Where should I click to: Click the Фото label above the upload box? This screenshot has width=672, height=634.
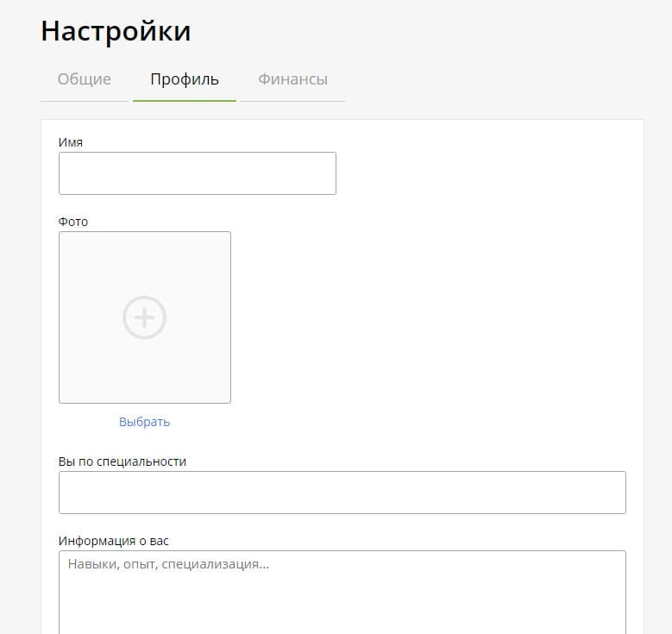point(73,222)
